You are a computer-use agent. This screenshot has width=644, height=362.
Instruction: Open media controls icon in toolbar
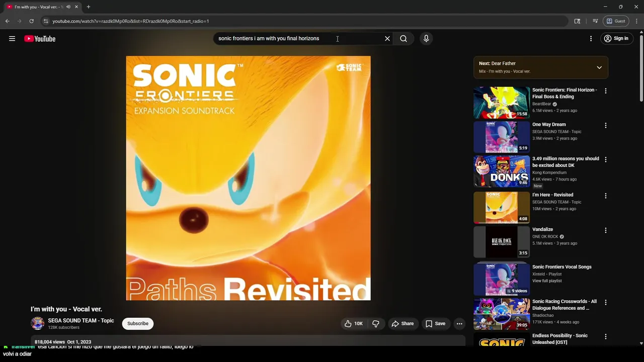[595, 21]
